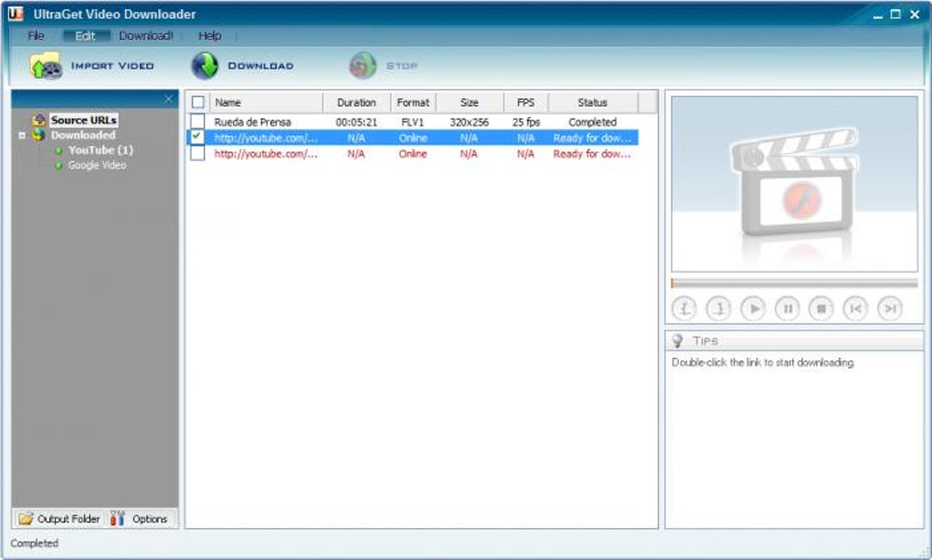Select YouTube (1) in the tree
The image size is (932, 560).
(x=101, y=151)
